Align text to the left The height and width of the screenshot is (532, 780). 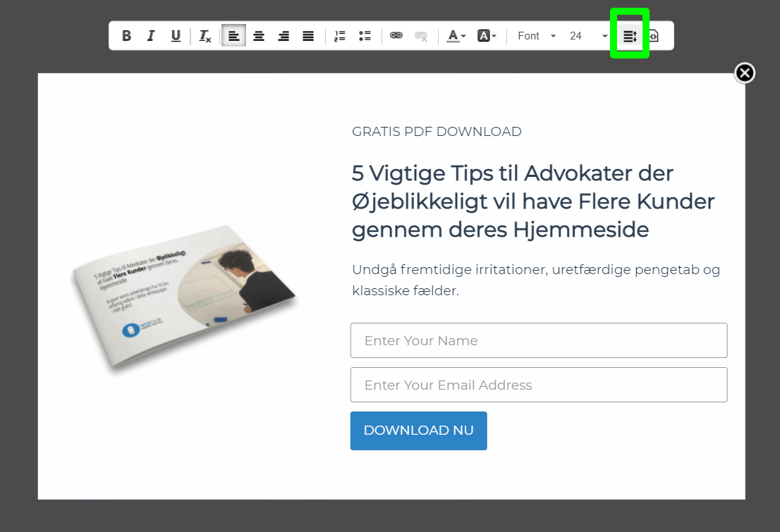click(233, 36)
